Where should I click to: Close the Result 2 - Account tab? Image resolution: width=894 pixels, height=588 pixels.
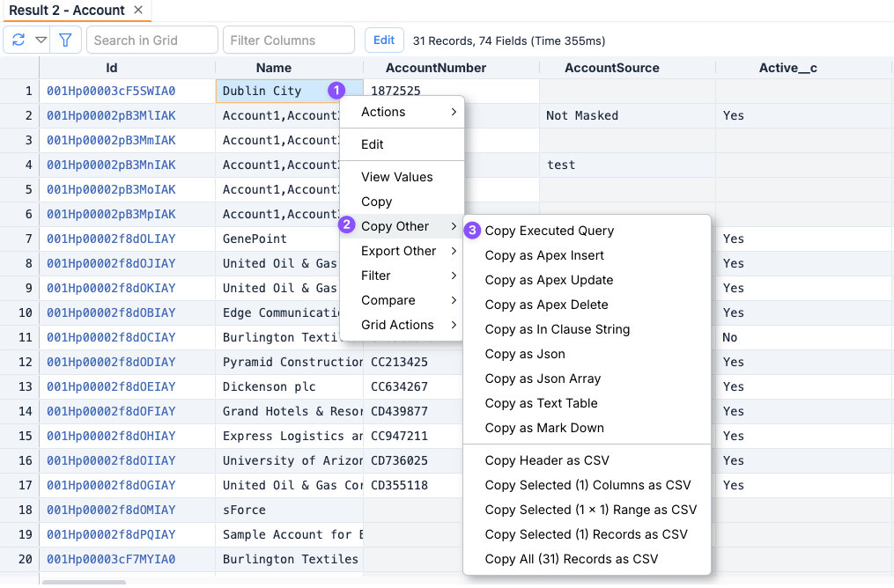click(138, 10)
